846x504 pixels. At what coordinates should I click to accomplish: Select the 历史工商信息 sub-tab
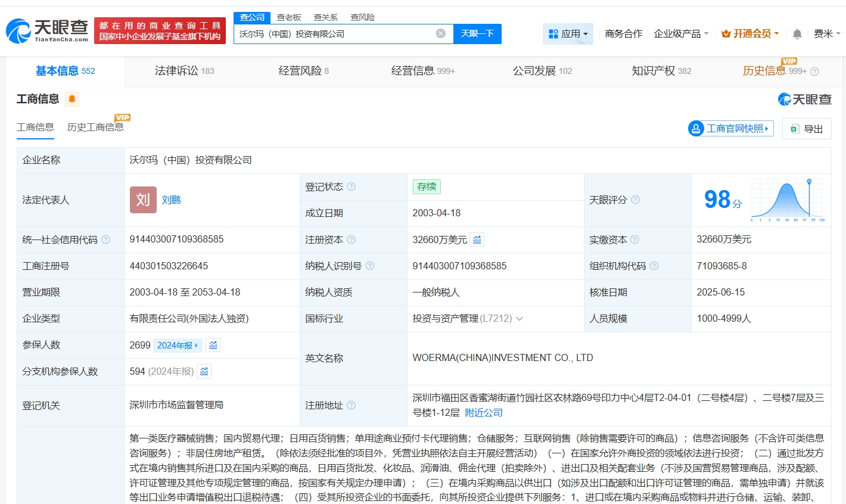(95, 127)
